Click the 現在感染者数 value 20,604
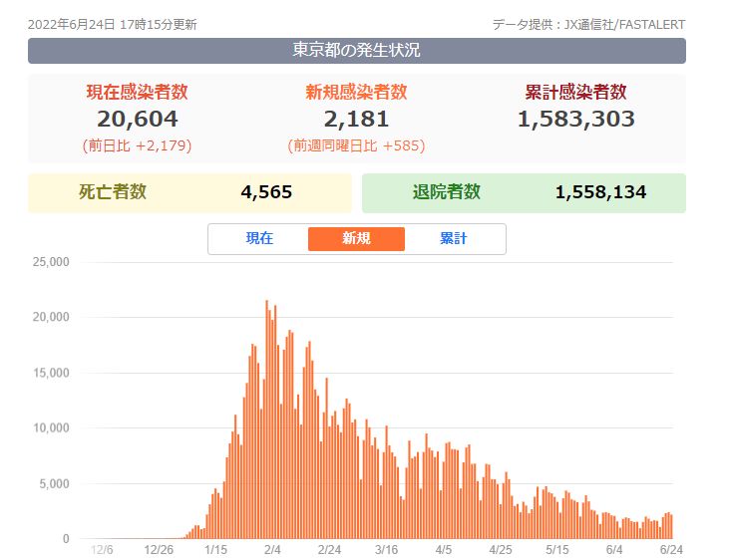The width and height of the screenshot is (729, 560). [x=138, y=119]
